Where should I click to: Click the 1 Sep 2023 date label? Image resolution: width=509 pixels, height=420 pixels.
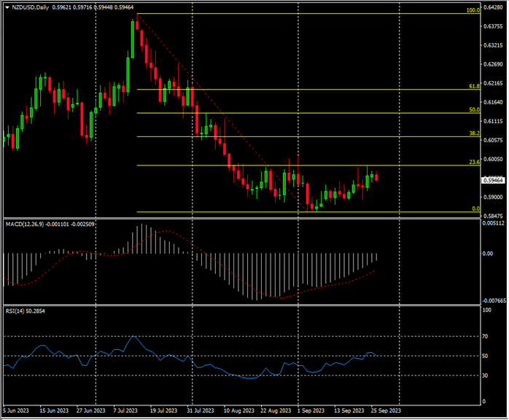coord(309,411)
